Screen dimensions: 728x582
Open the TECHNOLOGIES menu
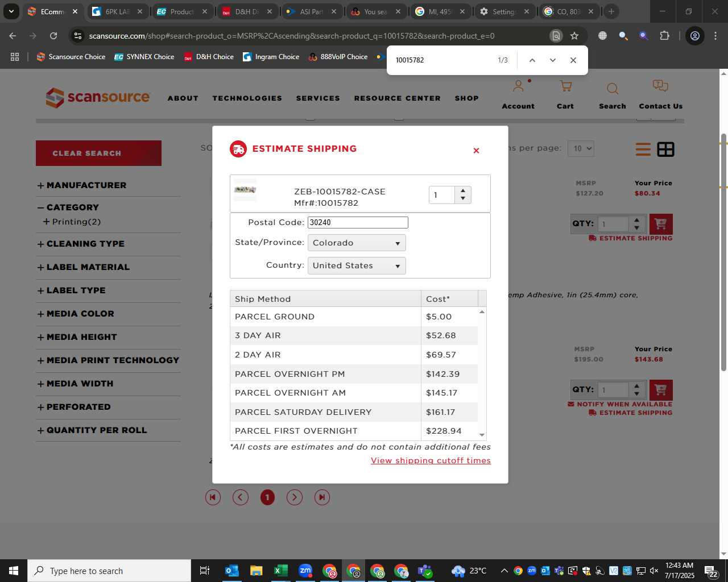(x=247, y=98)
